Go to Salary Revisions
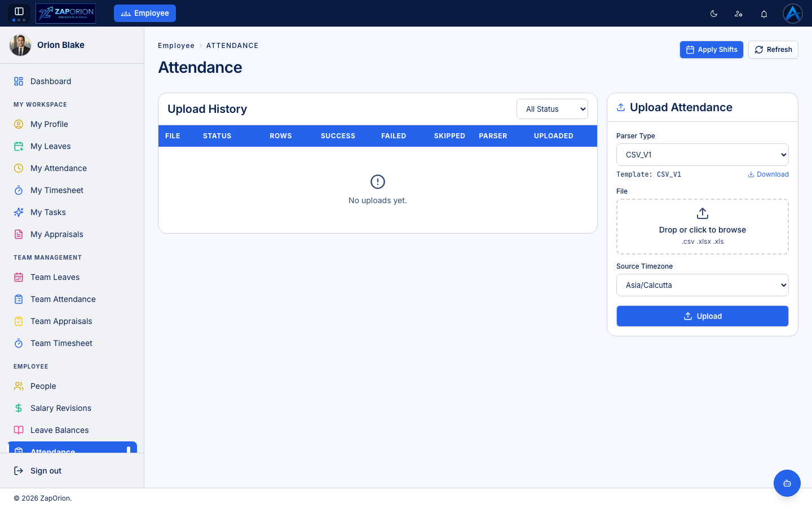812x508 pixels. (72, 408)
